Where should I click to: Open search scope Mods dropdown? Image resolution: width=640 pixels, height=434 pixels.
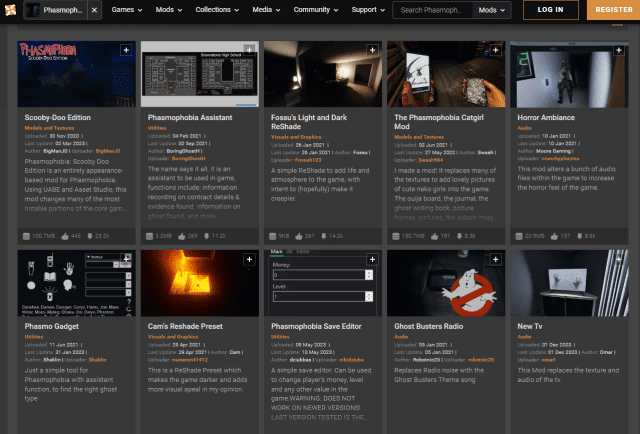point(491,11)
